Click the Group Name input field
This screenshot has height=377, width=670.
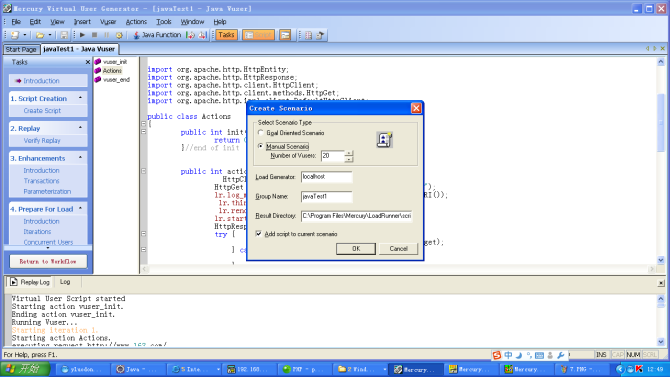pyautogui.click(x=327, y=197)
